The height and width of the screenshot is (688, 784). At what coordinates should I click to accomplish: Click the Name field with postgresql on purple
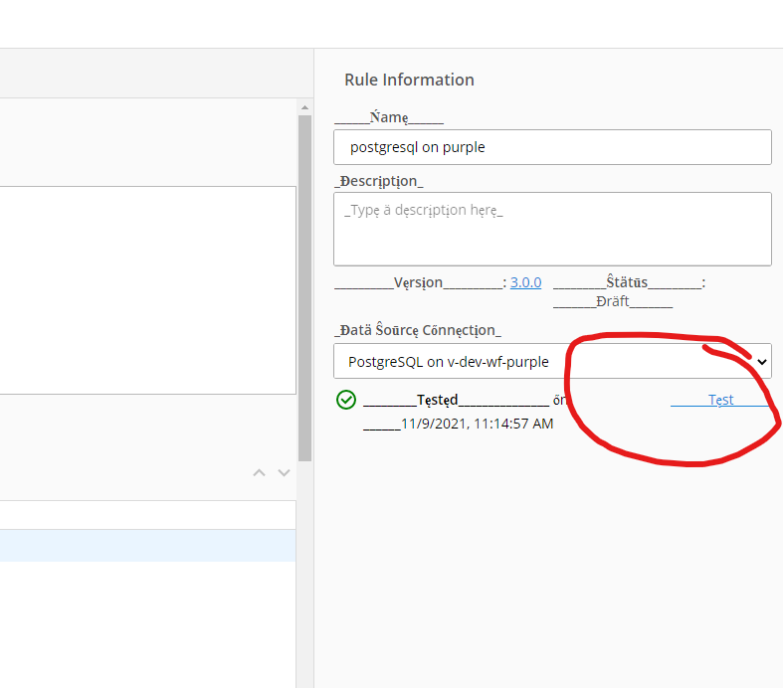tap(552, 147)
